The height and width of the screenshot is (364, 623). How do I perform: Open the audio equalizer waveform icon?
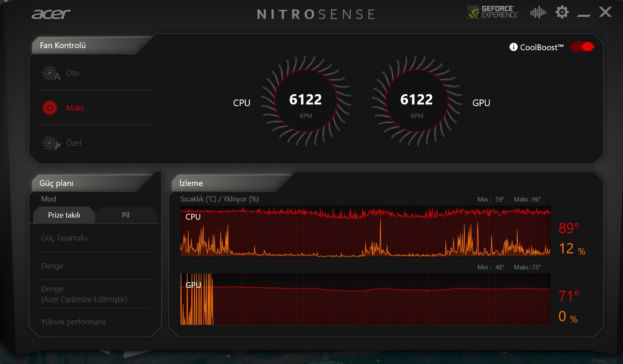coord(538,12)
